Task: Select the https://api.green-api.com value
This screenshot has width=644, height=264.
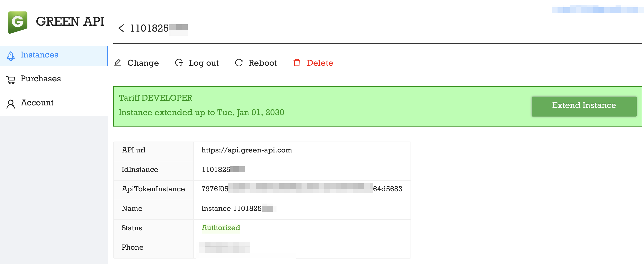Action: pos(247,150)
